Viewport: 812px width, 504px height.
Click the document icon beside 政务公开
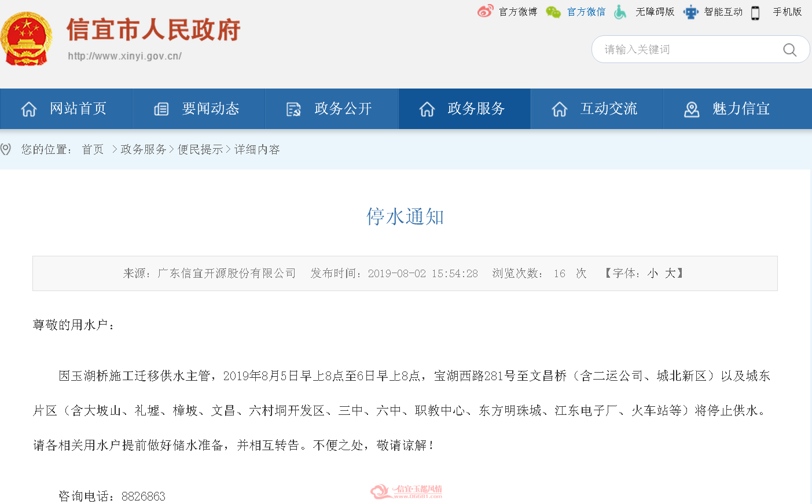pyautogui.click(x=294, y=109)
